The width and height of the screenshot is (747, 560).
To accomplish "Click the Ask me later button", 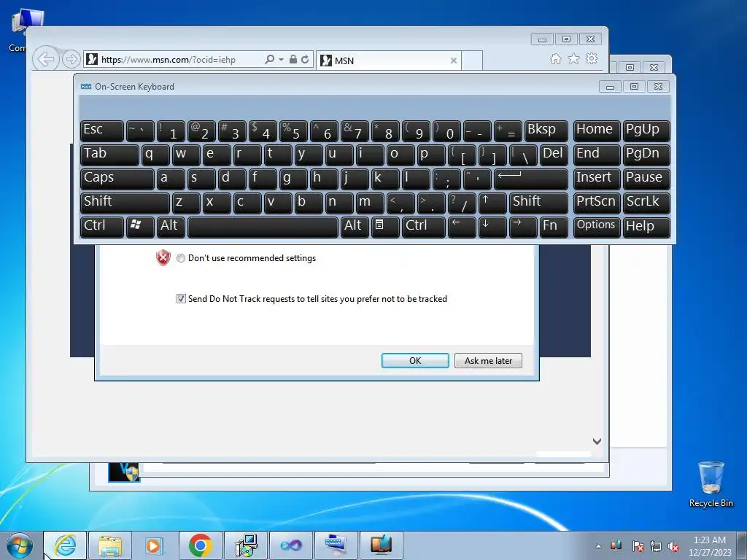I will coord(488,360).
